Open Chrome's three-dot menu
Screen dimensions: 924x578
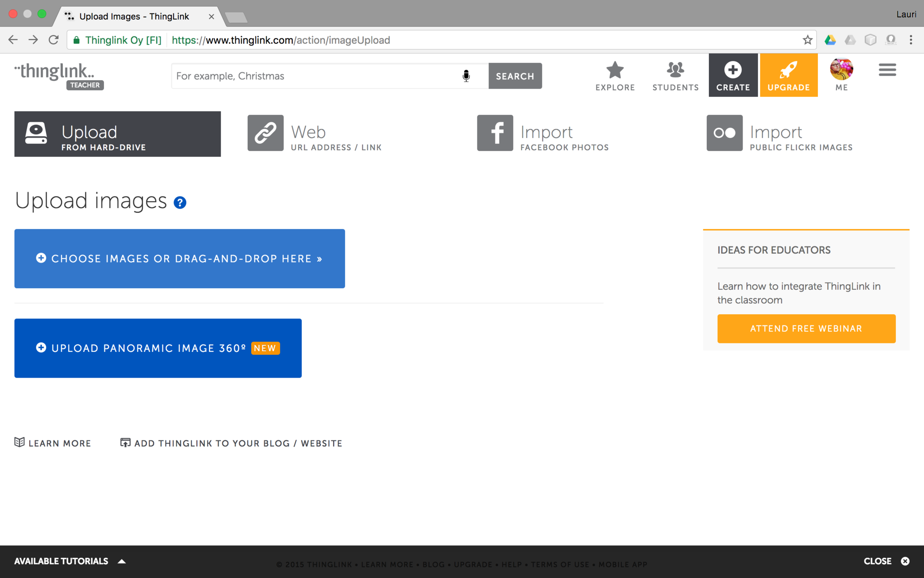[911, 40]
